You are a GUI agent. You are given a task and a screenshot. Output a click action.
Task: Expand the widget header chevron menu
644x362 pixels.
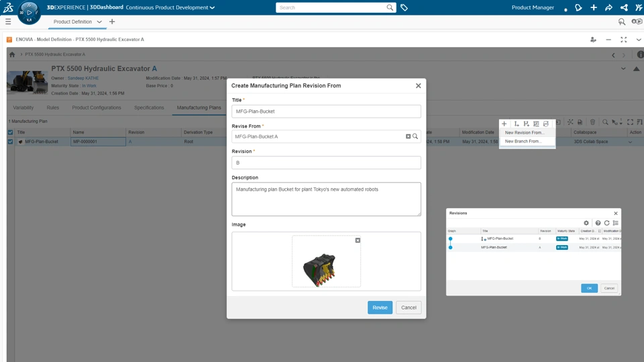point(639,40)
